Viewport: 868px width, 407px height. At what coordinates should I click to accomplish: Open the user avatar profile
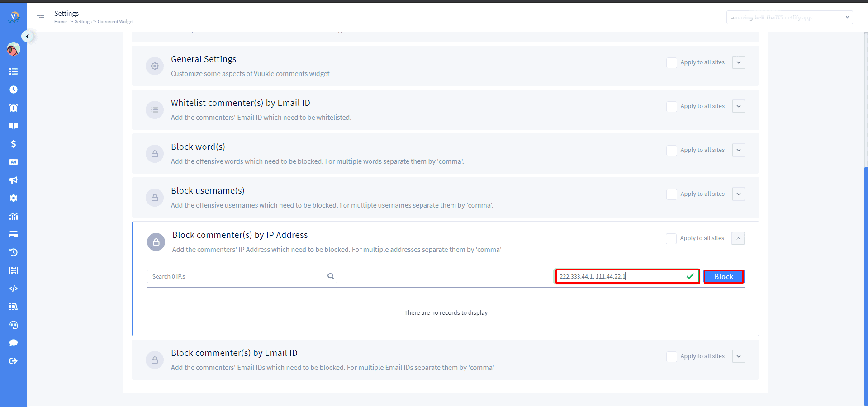14,49
